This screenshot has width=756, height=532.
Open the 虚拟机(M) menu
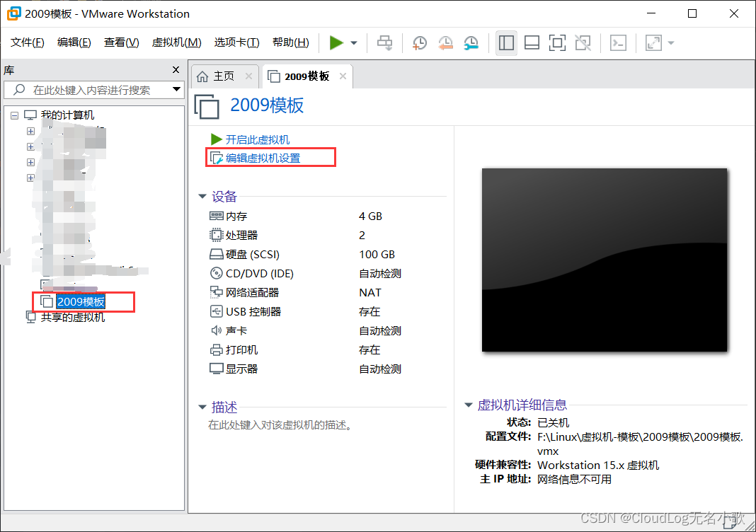[x=176, y=42]
